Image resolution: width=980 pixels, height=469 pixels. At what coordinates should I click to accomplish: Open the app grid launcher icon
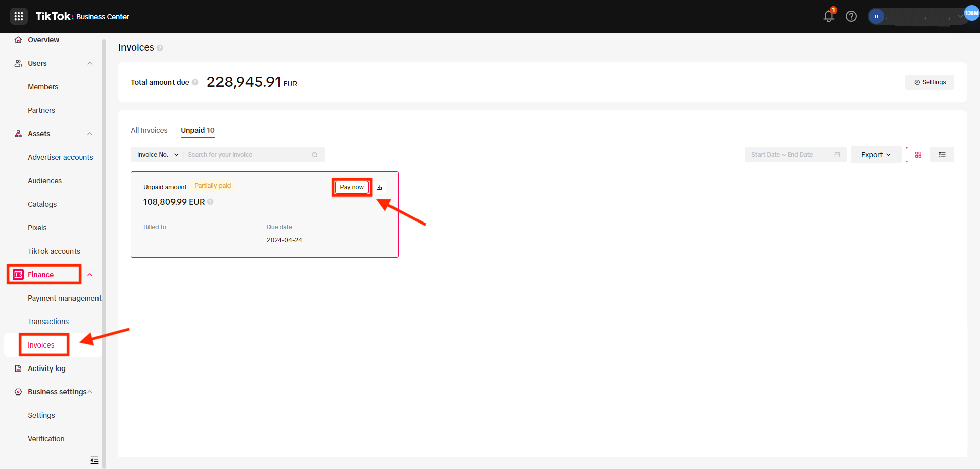(19, 16)
